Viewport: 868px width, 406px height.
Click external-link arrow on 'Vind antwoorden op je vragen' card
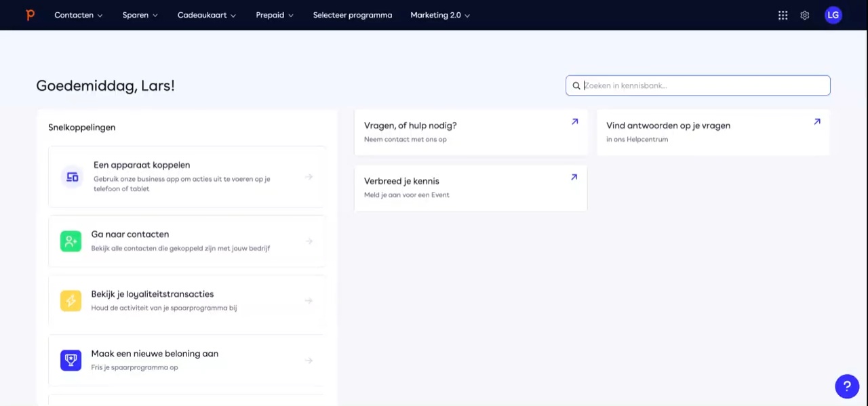click(x=816, y=122)
